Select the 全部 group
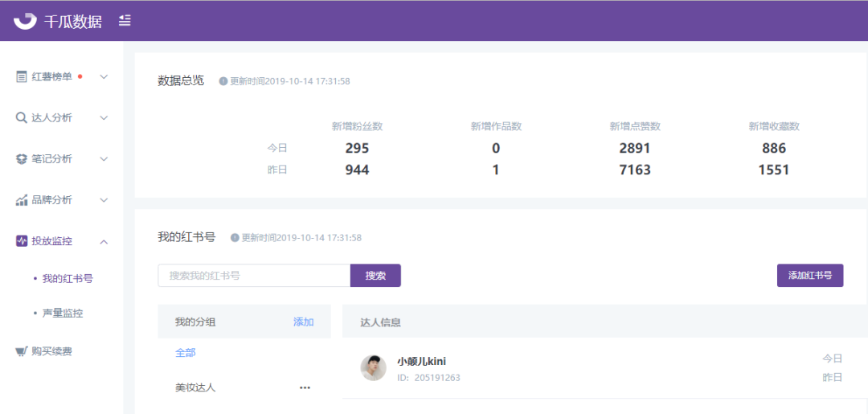This screenshot has width=868, height=414. pyautogui.click(x=186, y=353)
